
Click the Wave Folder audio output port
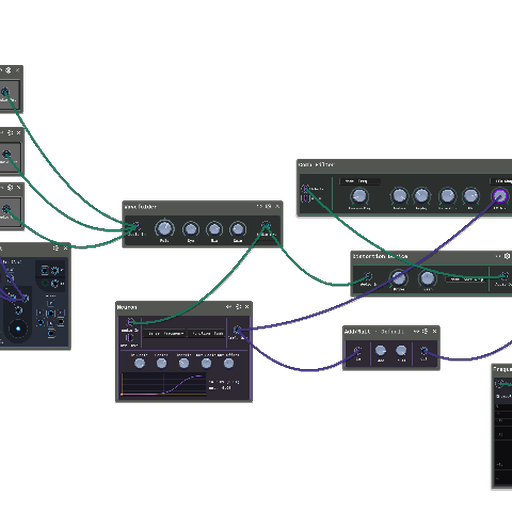pyautogui.click(x=266, y=225)
